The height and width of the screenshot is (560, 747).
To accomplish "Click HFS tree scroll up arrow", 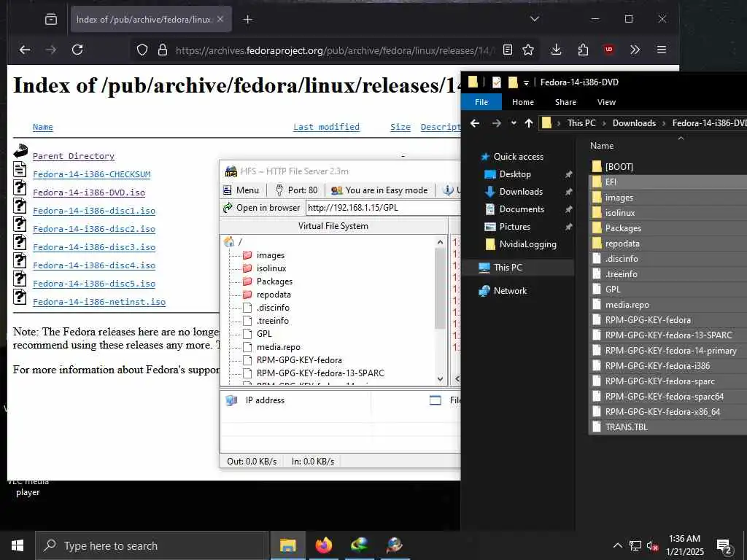I will (x=440, y=242).
